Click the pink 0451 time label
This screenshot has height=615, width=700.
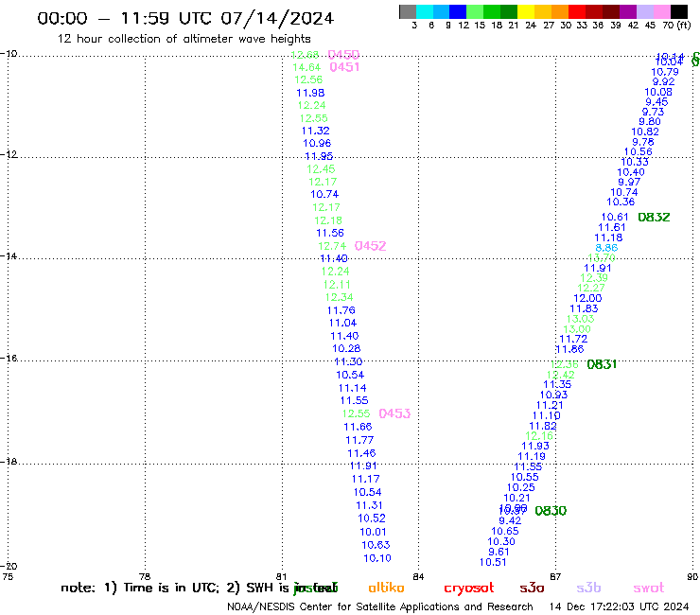(x=344, y=67)
